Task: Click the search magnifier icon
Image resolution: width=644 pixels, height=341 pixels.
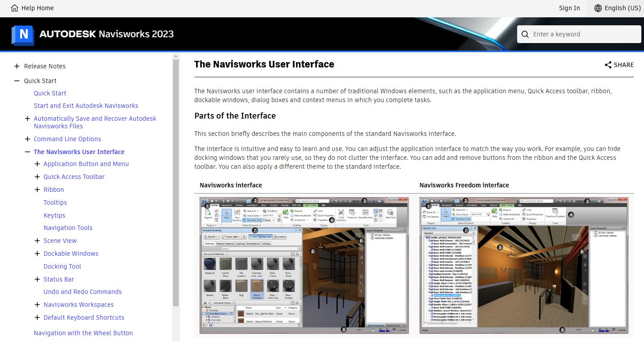Action: pos(525,34)
